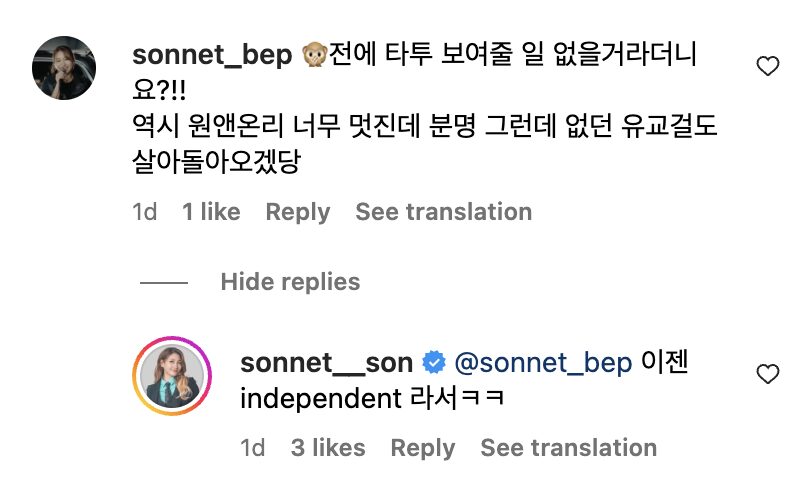The height and width of the screenshot is (492, 804).
Task: Click the 1d timestamp under sonnet_bep's comment
Action: click(145, 212)
